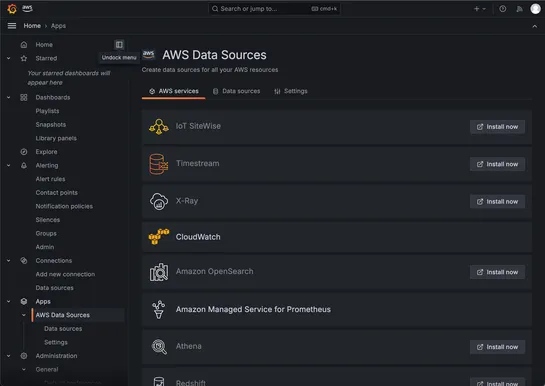Image resolution: width=545 pixels, height=386 pixels.
Task: Click the AWS logo in top bar
Action: [27, 8]
